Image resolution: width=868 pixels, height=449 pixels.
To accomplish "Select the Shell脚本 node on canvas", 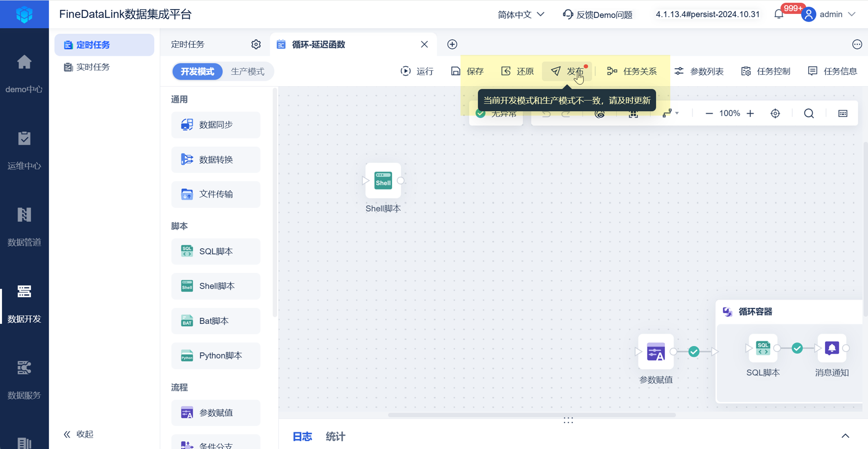I will coord(383,181).
